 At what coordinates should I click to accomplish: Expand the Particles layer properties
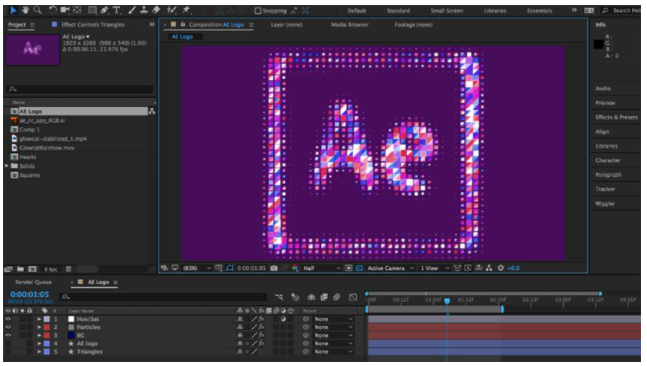tap(39, 327)
